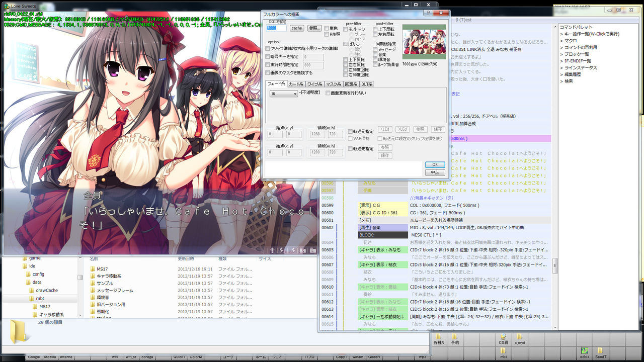Image resolution: width=644 pixels, height=362 pixels.
Task: Sort the file list by 更新日時 column
Action: click(x=186, y=258)
